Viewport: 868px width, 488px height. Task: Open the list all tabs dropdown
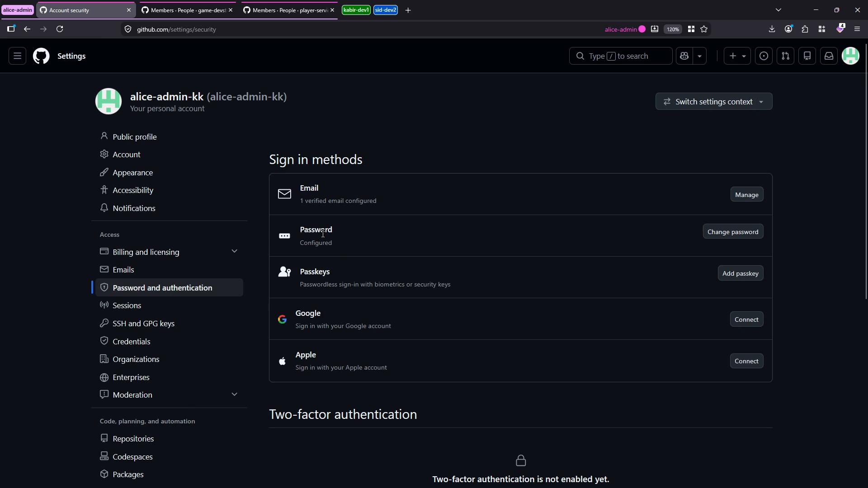pos(778,10)
